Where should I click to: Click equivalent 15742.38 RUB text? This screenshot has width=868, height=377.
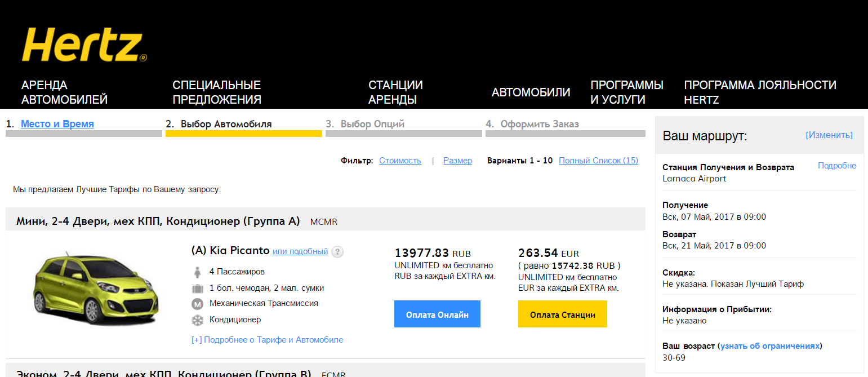click(x=569, y=266)
